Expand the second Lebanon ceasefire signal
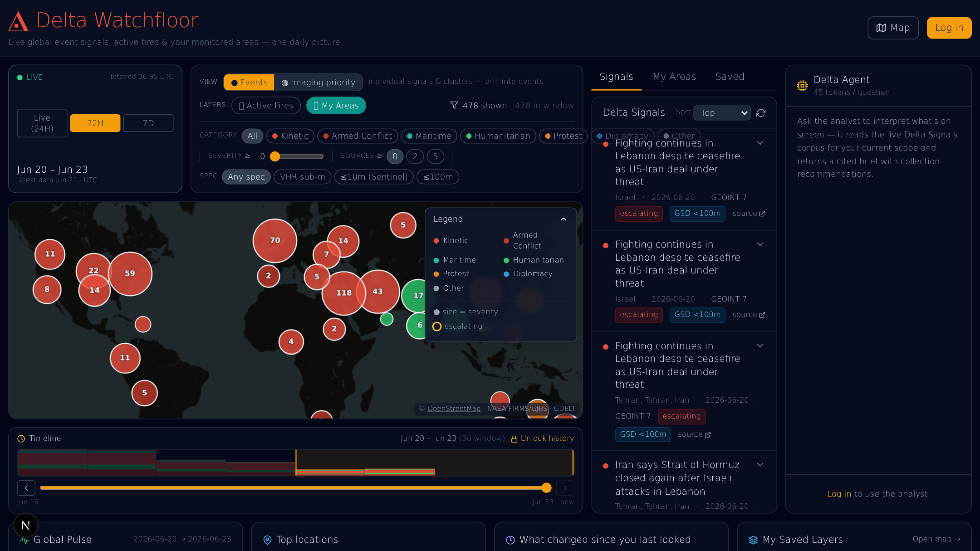Image resolution: width=980 pixels, height=551 pixels. 760,244
